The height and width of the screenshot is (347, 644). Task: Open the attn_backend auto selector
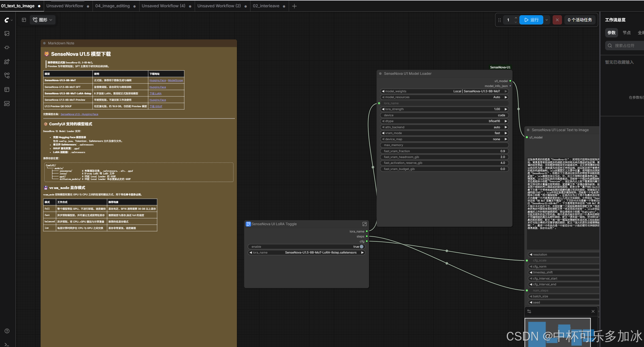[444, 127]
